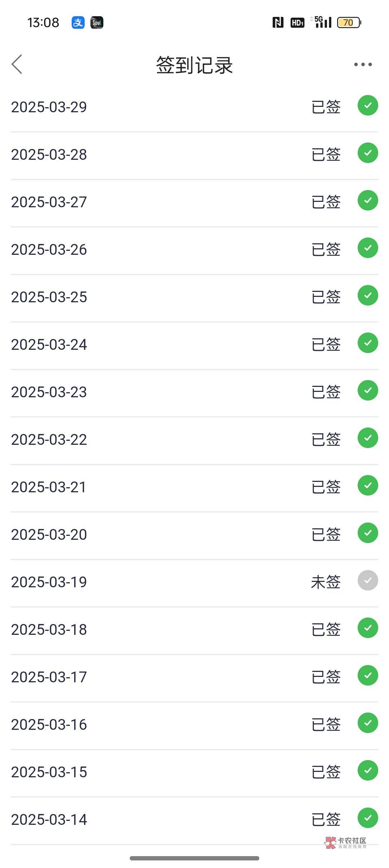This screenshot has width=389, height=868.
Task: Tap green check for 2025-03-14
Action: 367,818
